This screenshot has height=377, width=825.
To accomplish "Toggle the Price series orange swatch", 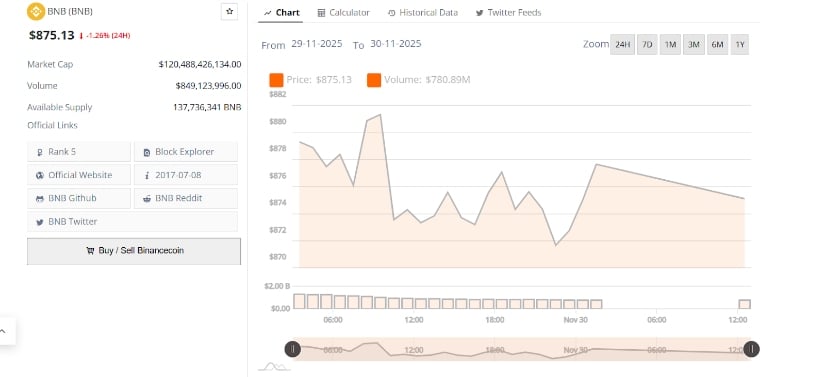I will tap(276, 80).
